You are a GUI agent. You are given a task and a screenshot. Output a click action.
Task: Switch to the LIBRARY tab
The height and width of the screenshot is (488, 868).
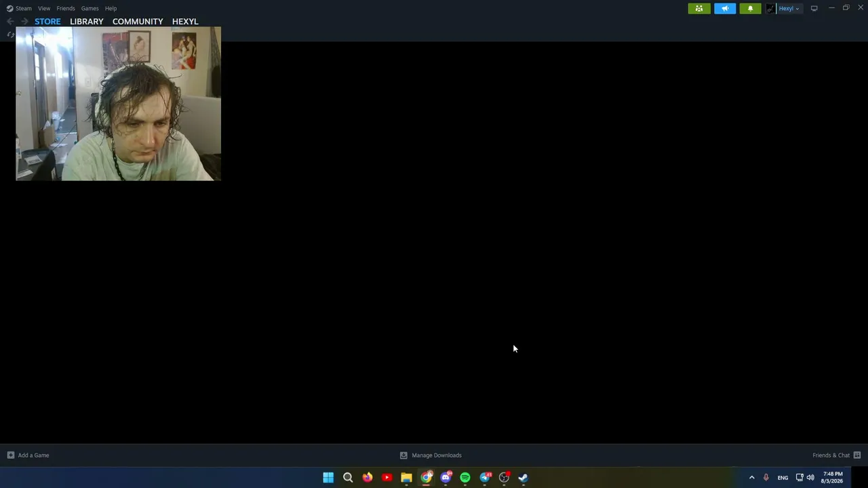87,22
